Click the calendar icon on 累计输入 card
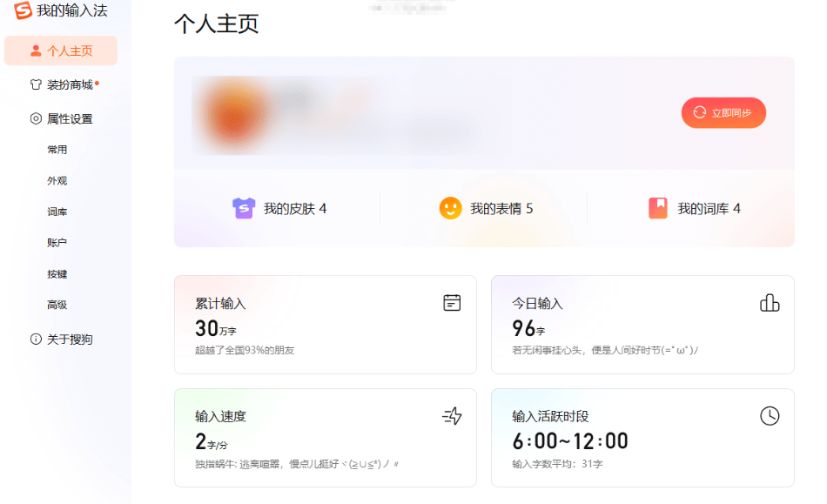This screenshot has height=504, width=827. (452, 302)
